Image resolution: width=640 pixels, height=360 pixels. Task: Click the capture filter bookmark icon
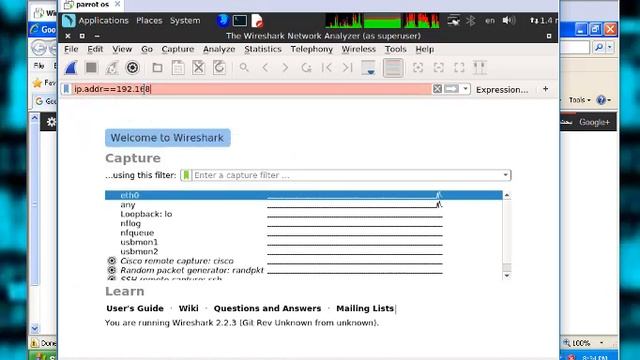click(x=186, y=175)
